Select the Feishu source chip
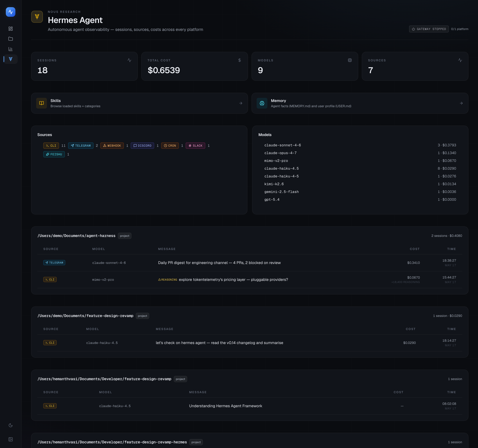 pos(54,154)
